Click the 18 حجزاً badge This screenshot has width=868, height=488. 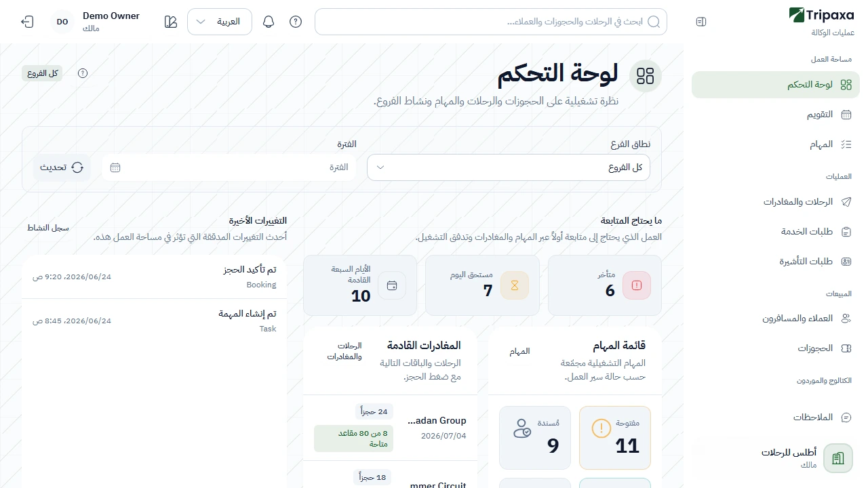(372, 477)
